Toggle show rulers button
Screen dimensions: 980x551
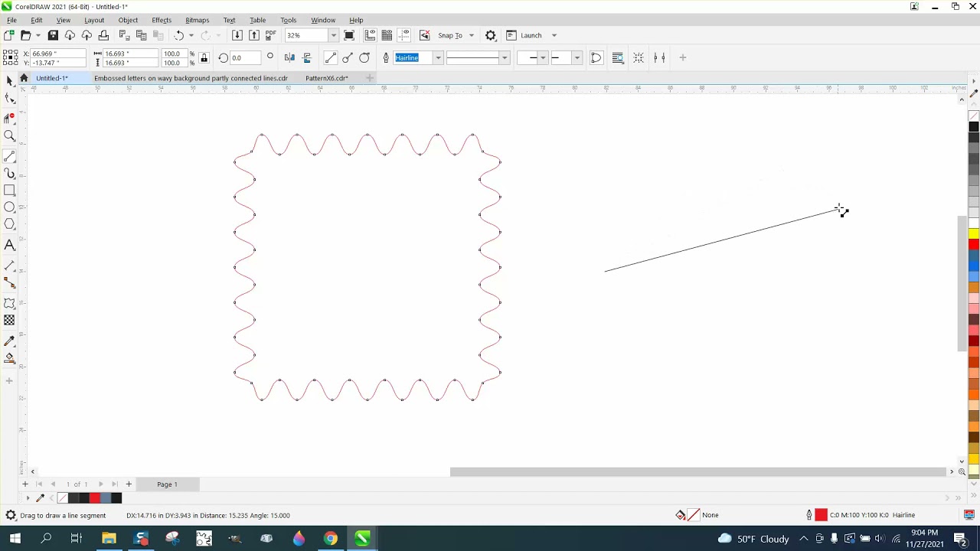[x=371, y=35]
